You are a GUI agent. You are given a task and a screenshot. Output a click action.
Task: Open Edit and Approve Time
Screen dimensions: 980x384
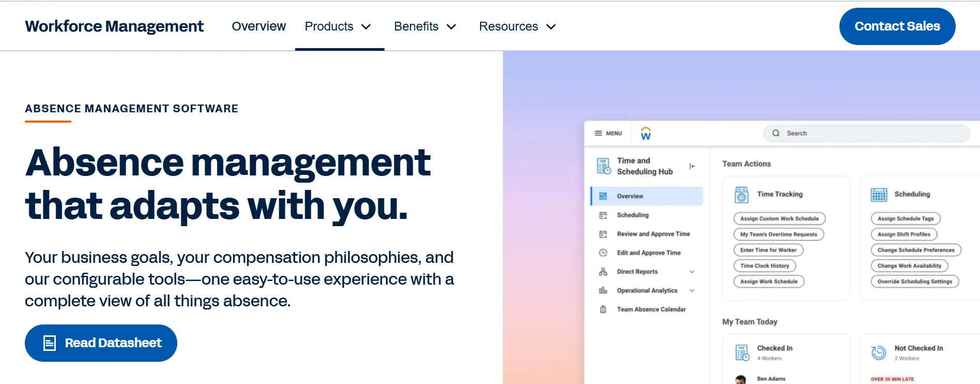point(649,253)
